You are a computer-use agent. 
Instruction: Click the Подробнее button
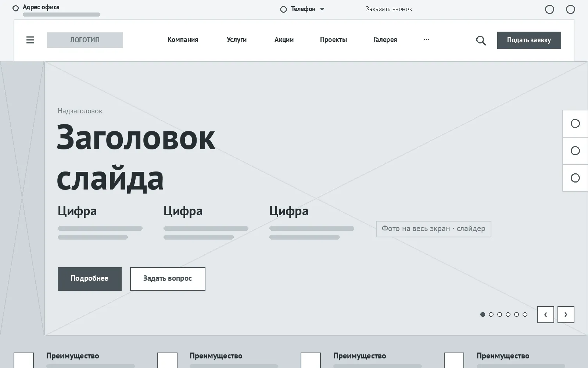(89, 279)
